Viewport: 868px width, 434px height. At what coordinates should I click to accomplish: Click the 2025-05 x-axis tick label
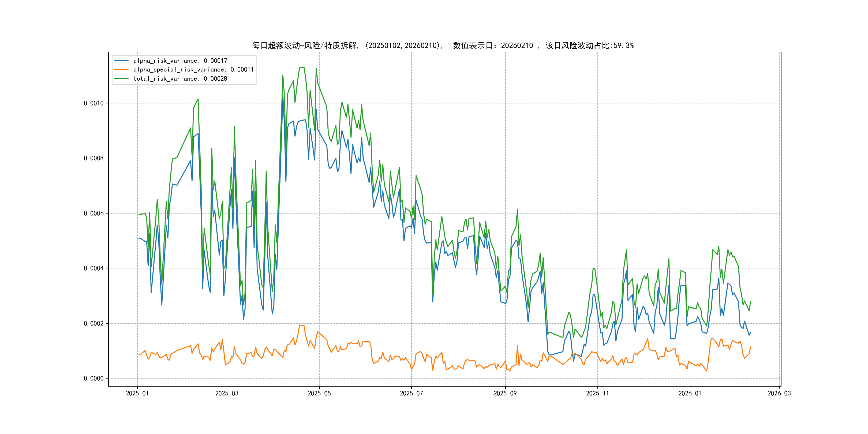(319, 393)
